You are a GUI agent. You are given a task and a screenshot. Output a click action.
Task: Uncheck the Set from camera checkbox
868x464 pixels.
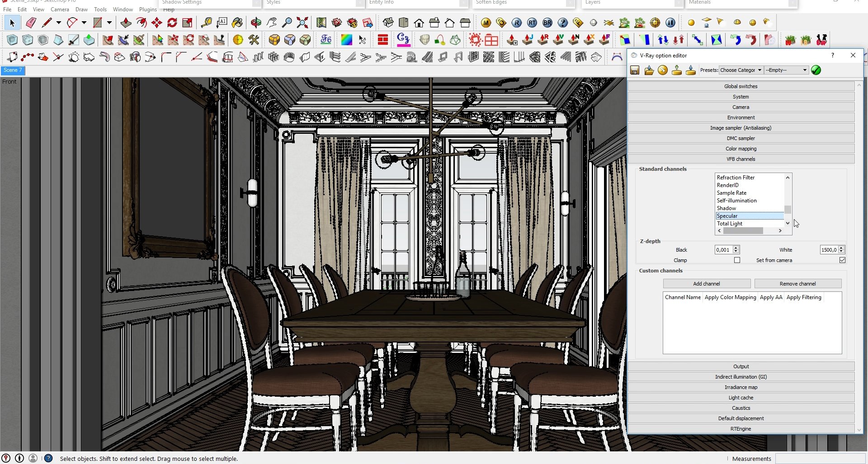842,260
